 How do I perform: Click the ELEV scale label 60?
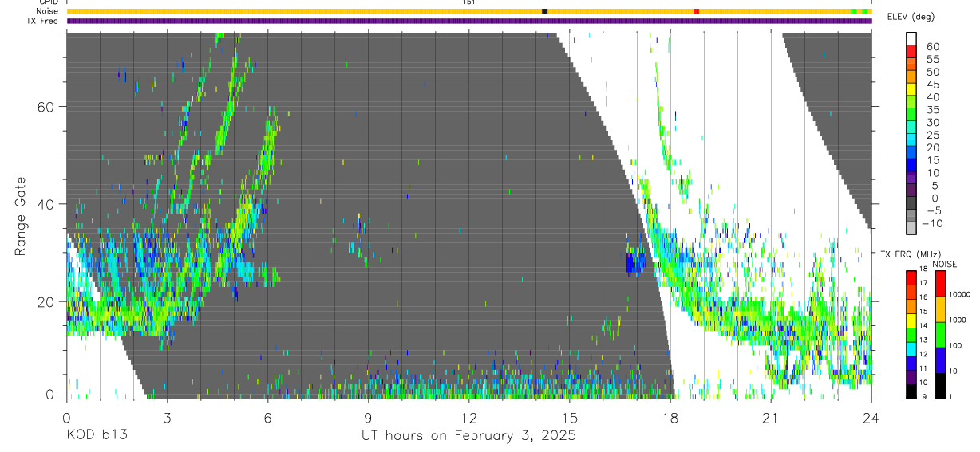click(x=932, y=47)
